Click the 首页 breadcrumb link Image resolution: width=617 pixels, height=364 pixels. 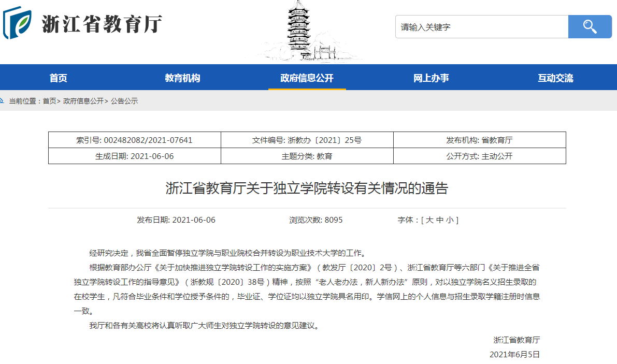pos(49,101)
